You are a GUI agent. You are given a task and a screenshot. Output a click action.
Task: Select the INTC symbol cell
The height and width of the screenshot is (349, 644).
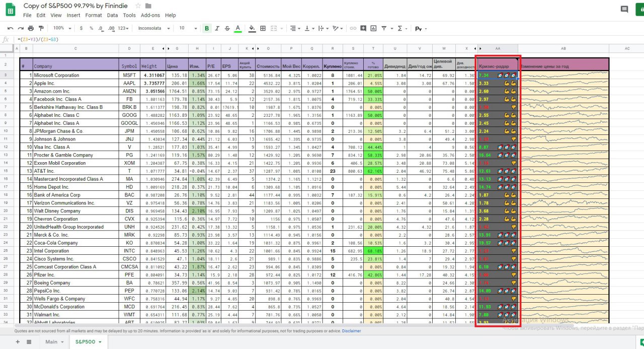(x=129, y=251)
